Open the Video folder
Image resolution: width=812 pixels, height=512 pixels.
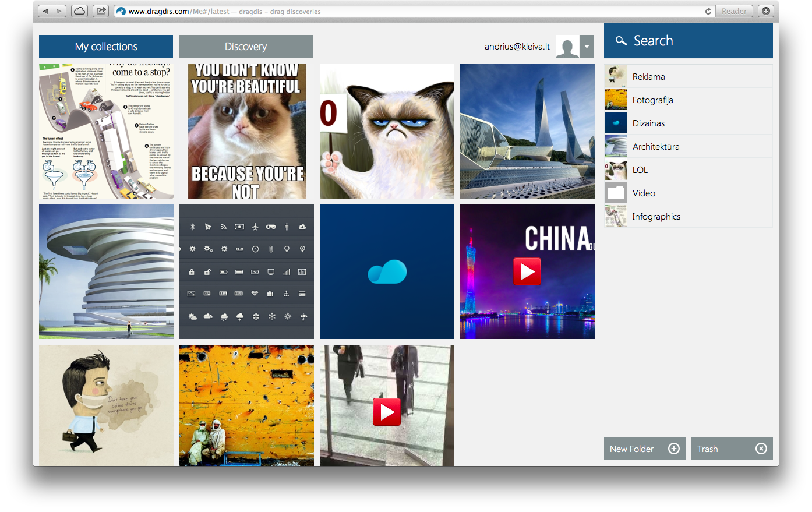(x=689, y=193)
